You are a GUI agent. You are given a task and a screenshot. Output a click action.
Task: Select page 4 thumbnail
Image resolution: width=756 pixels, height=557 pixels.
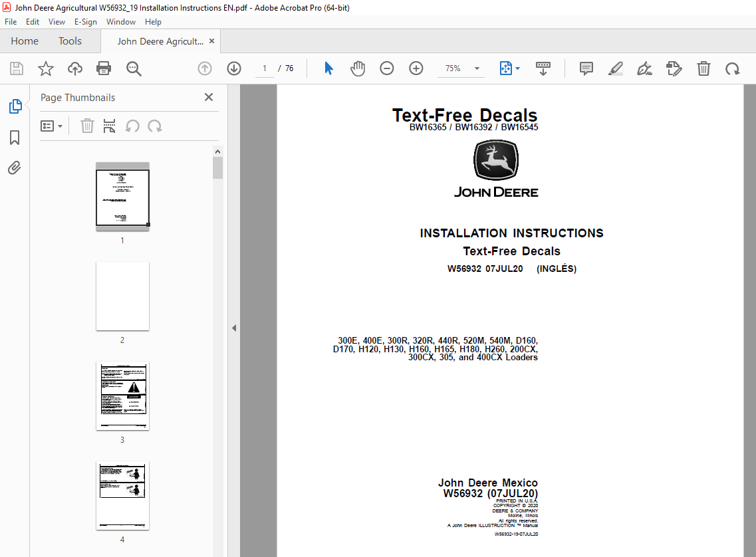(122, 496)
